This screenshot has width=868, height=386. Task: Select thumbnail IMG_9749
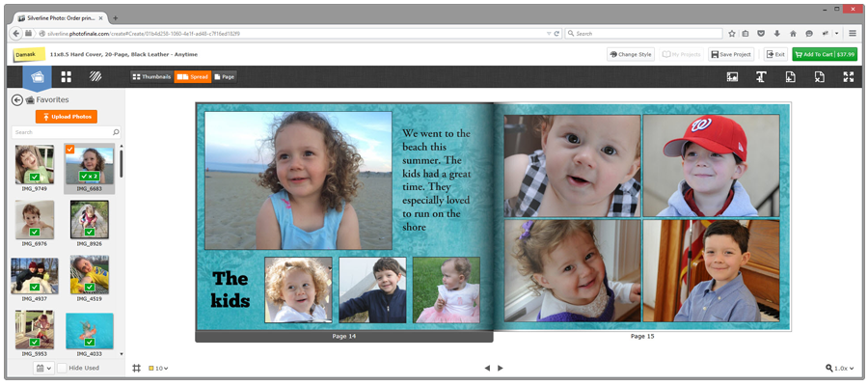[x=35, y=164]
